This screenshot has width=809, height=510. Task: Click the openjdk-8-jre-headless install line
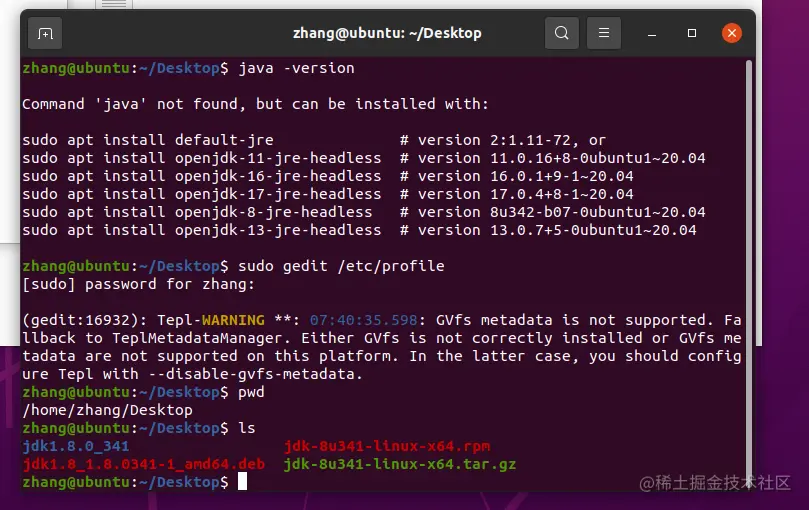pyautogui.click(x=363, y=212)
